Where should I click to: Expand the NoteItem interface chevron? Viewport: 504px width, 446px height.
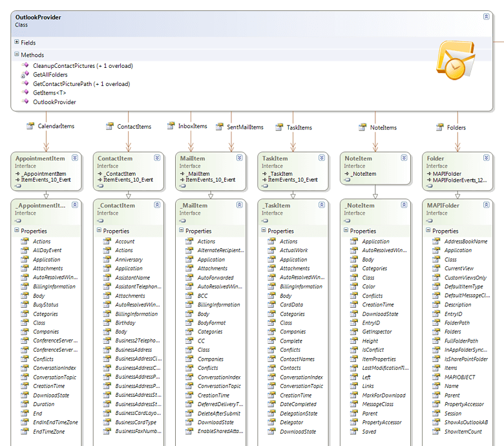[x=404, y=158]
